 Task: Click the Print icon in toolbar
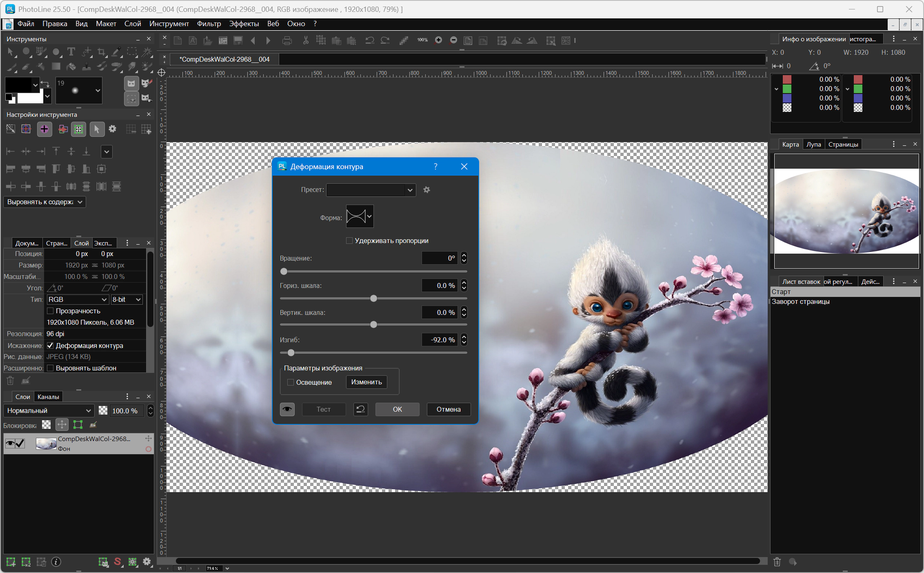(287, 40)
